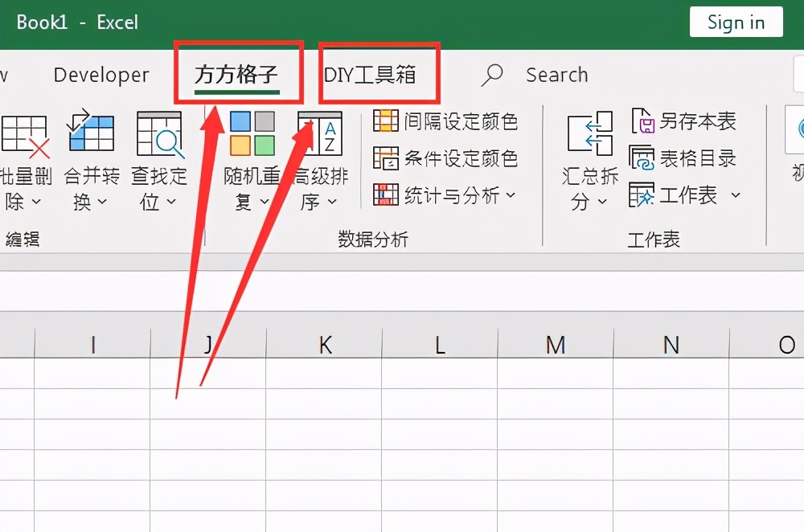
Task: Open the Developer ribbon tab
Action: click(x=100, y=74)
